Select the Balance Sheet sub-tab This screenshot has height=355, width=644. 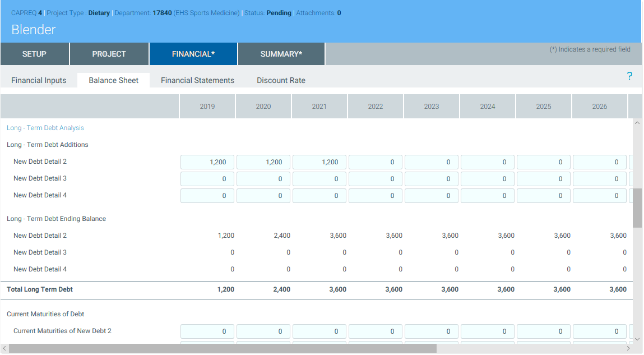point(113,80)
